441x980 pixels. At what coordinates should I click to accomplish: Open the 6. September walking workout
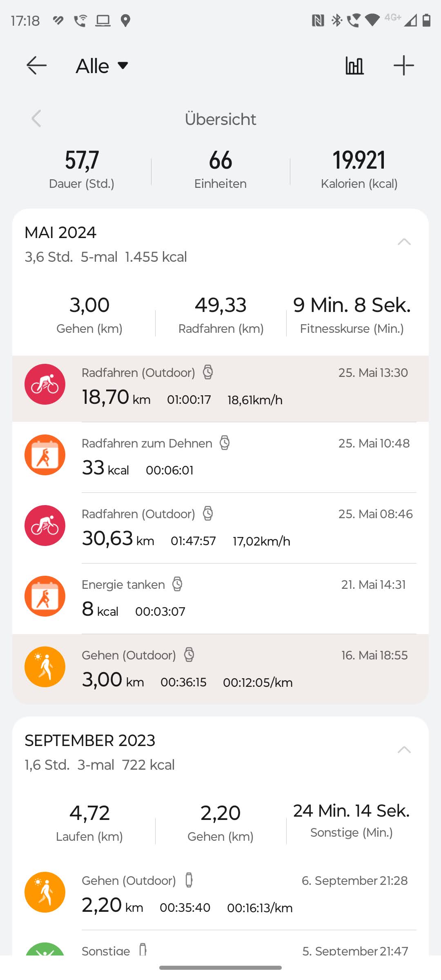pyautogui.click(x=245, y=894)
